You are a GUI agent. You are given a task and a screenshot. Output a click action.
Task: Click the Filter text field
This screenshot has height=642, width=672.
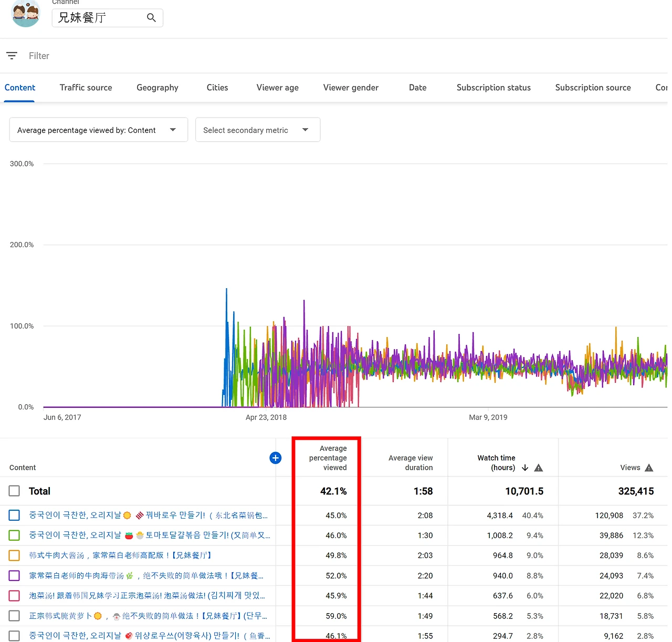click(x=39, y=56)
